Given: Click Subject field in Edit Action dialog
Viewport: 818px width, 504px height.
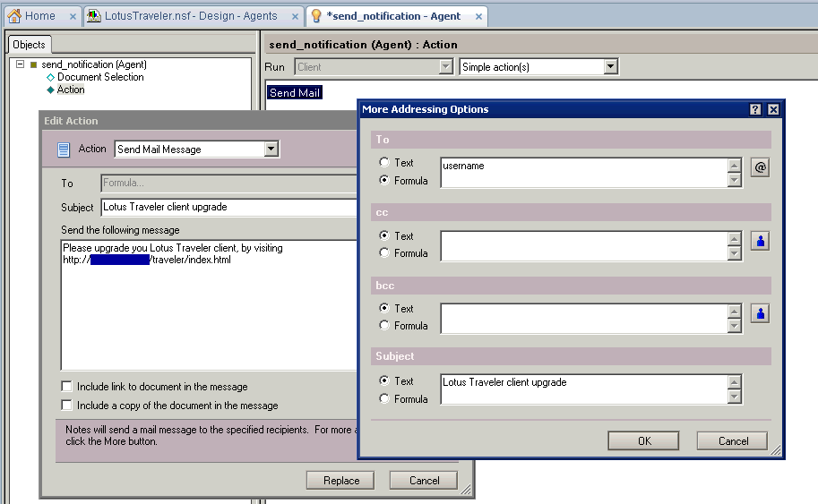Looking at the screenshot, I should pyautogui.click(x=228, y=207).
